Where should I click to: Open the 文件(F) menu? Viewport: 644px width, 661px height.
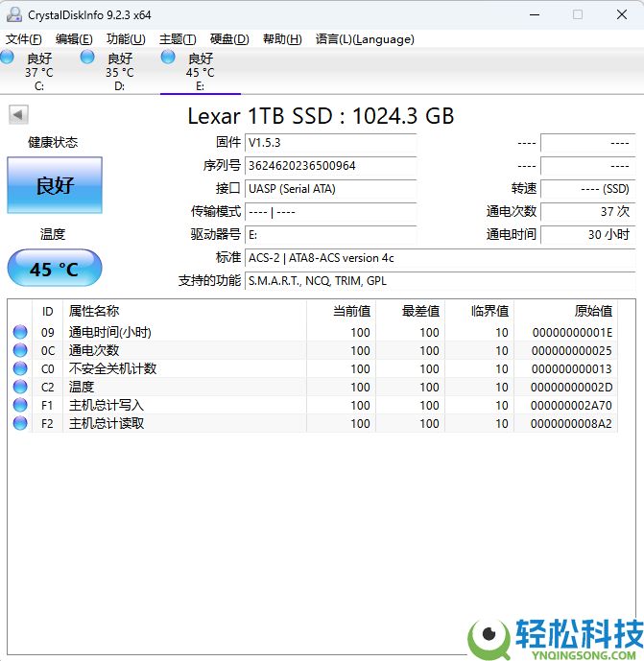click(24, 39)
